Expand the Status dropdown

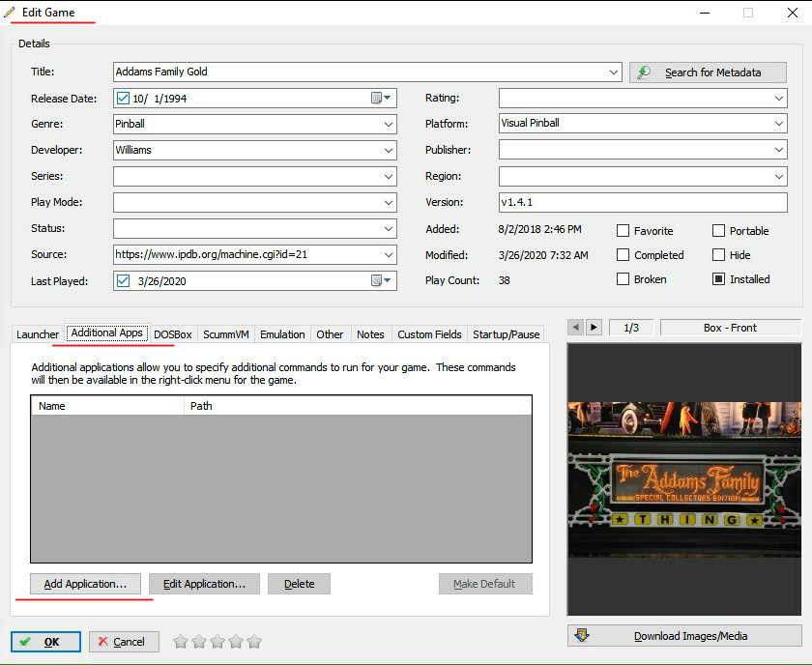pyautogui.click(x=389, y=228)
